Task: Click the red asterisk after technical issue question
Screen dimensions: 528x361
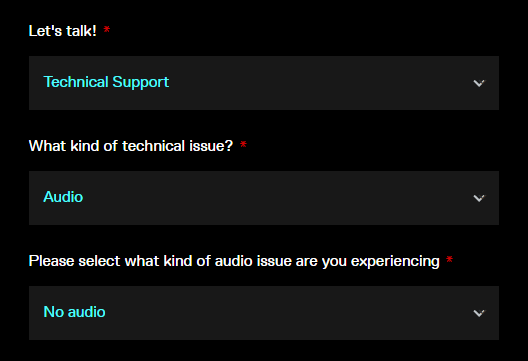Action: click(x=243, y=145)
